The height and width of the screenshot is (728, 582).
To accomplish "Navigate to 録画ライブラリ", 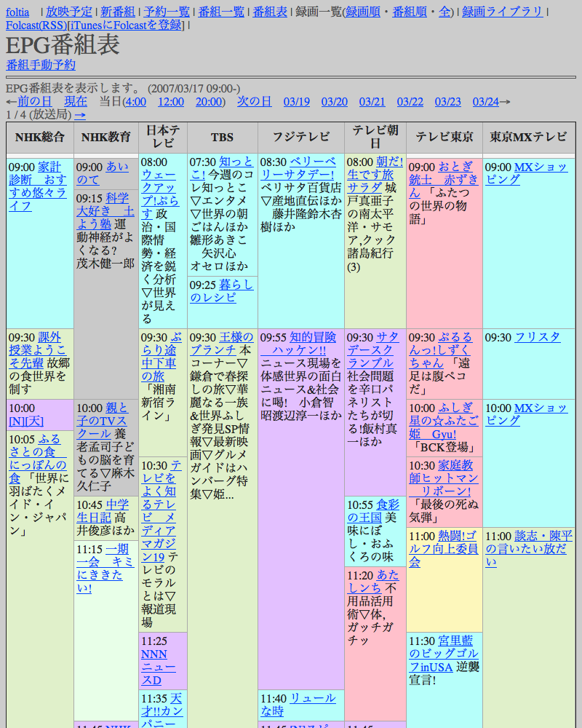I will coord(503,12).
